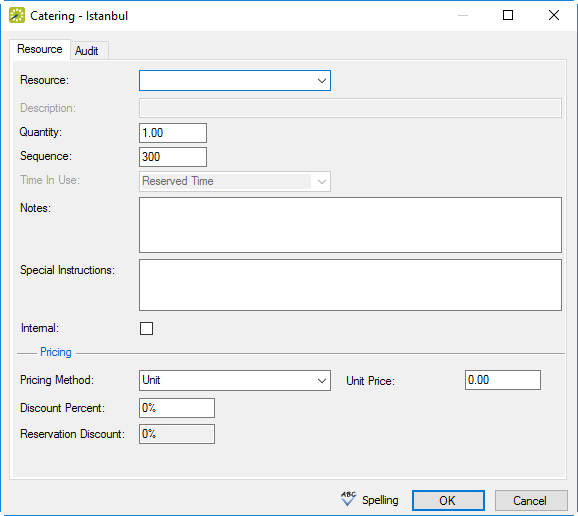Click the Quantity input field
The height and width of the screenshot is (516, 578).
(x=173, y=133)
